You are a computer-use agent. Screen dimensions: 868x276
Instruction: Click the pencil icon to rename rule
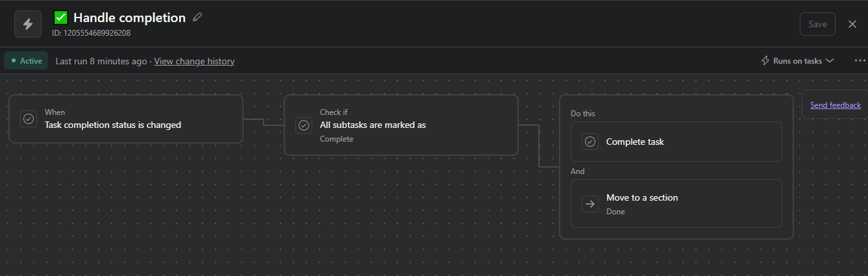pos(197,17)
